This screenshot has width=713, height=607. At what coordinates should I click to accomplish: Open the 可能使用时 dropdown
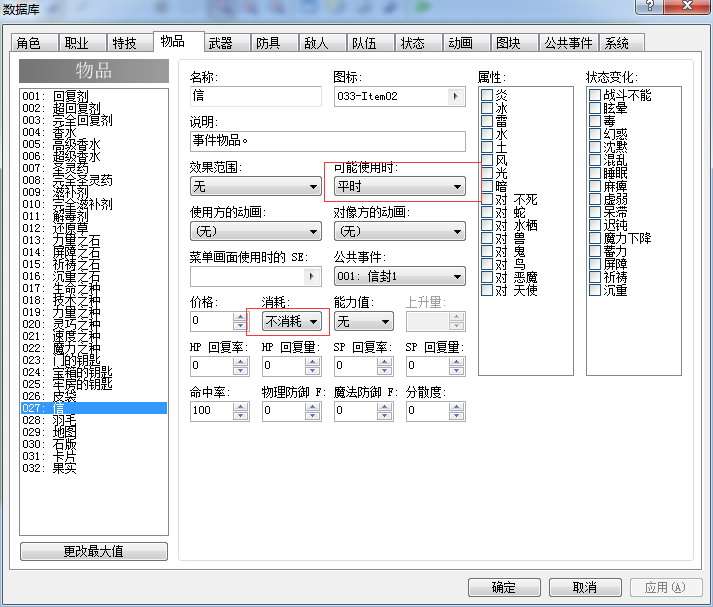(400, 187)
